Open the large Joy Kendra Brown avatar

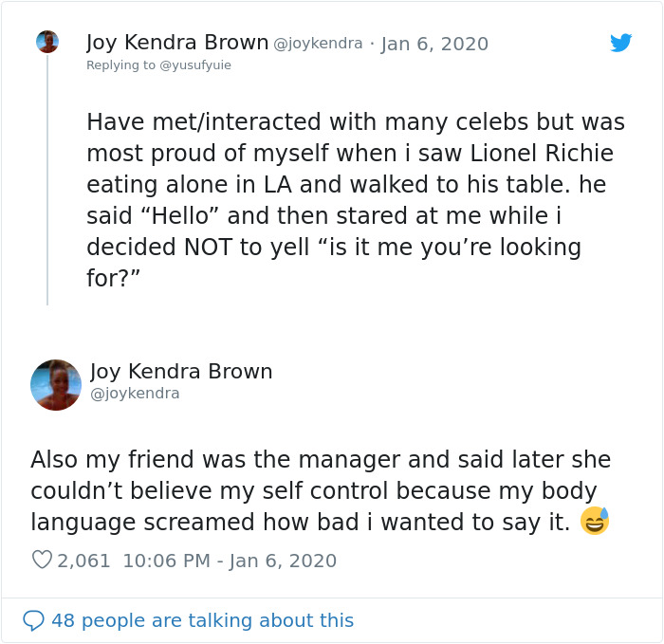coord(55,384)
